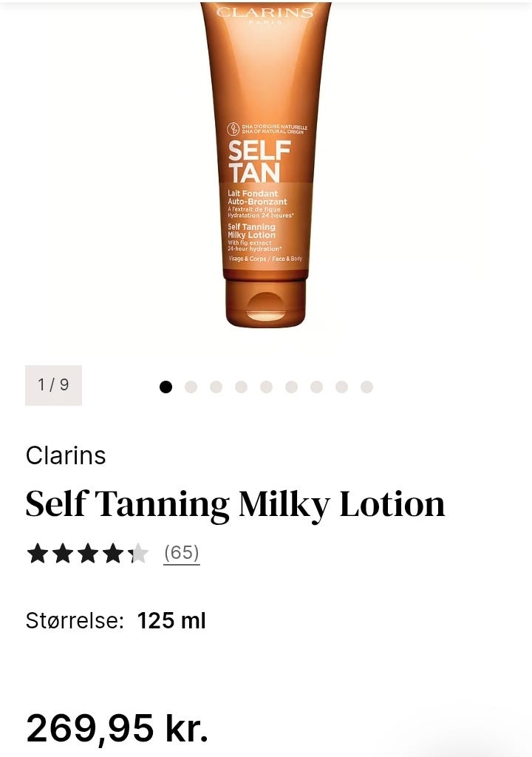
Task: Go to the third carousel image dot
Action: click(216, 387)
